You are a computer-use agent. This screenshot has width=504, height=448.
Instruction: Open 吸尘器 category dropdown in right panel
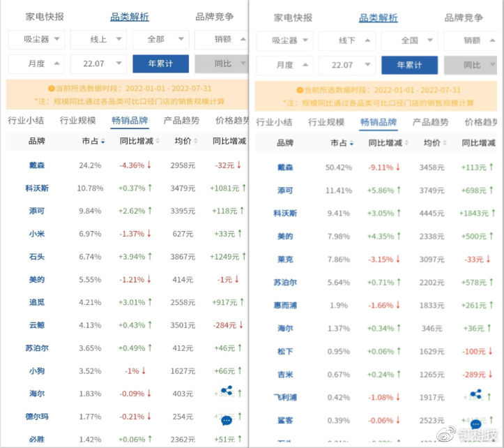tap(285, 40)
